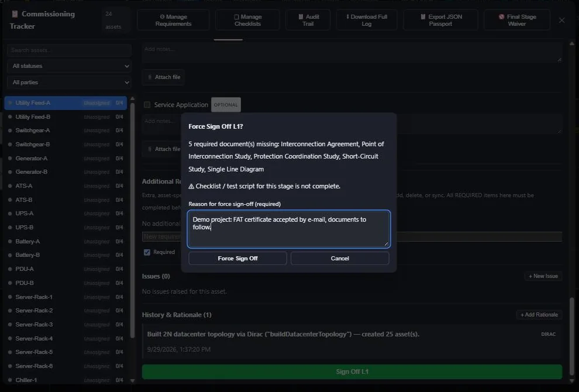The width and height of the screenshot is (579, 392).
Task: Click the Issues (0) heading
Action: tap(156, 276)
